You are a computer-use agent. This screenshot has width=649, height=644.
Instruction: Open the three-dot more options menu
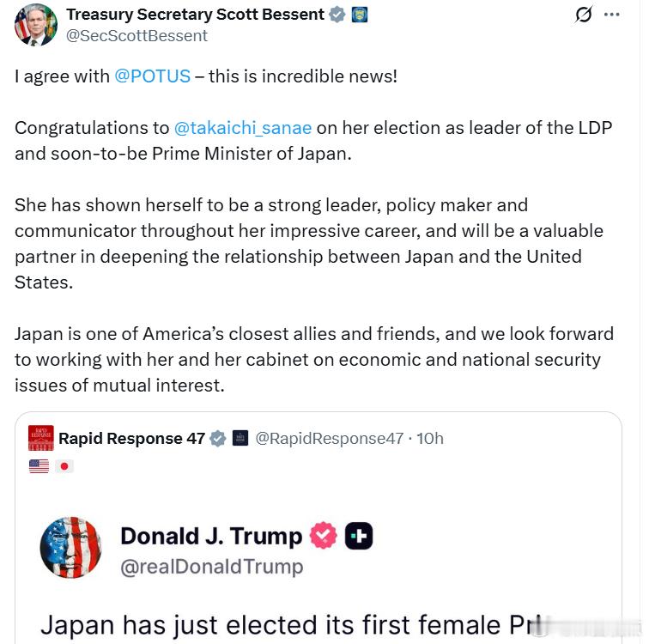(x=611, y=15)
